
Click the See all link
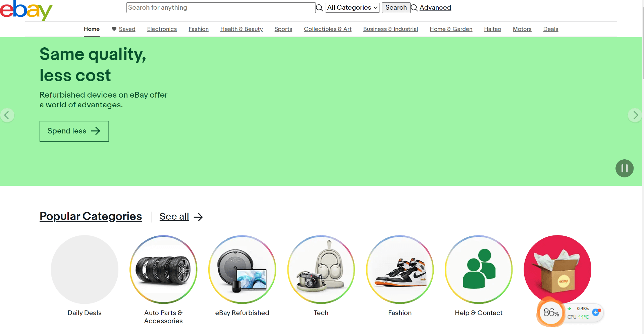(174, 217)
